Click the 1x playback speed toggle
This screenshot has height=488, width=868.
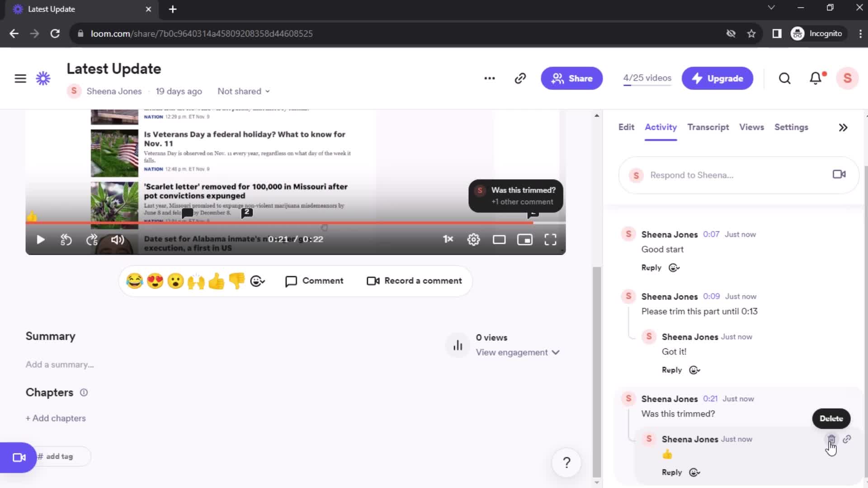point(447,239)
